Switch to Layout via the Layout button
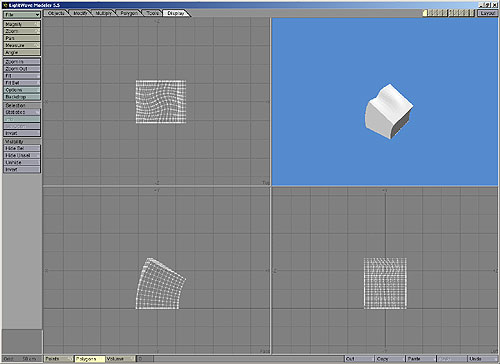The height and width of the screenshot is (364, 500). click(487, 13)
